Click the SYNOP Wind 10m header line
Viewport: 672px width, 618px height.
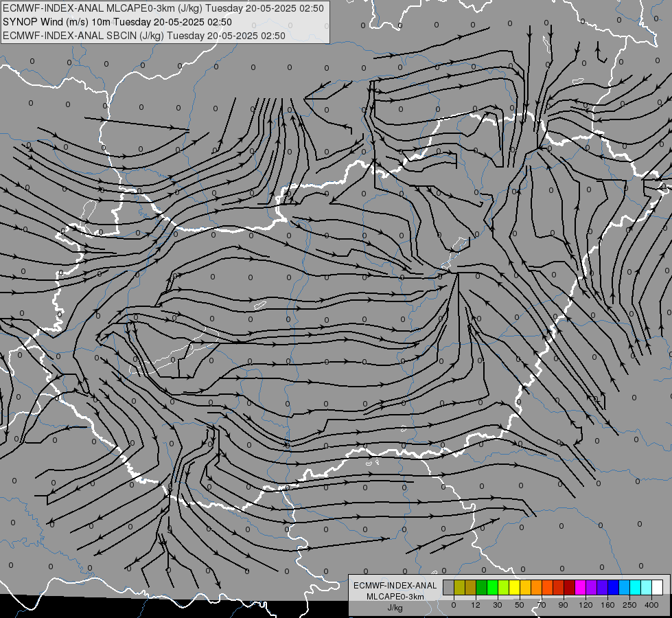(117, 22)
